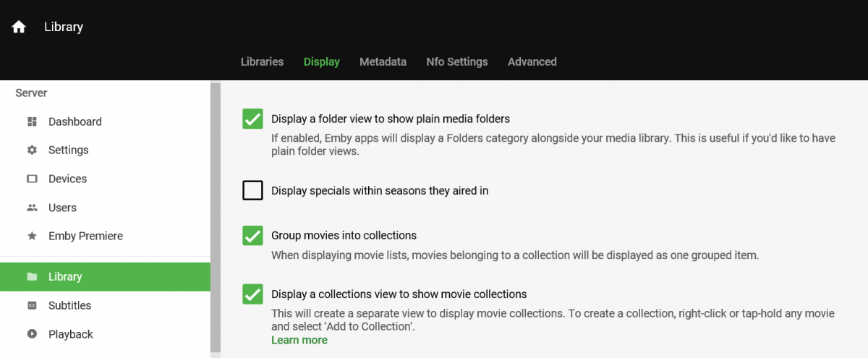Click the home icon in the header
This screenshot has width=868, height=358.
tap(19, 27)
